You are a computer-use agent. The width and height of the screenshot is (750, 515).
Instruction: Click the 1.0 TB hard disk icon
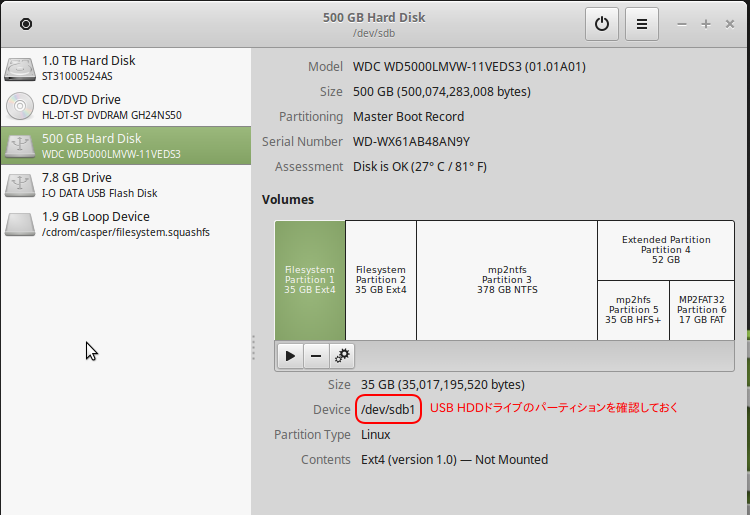(20, 68)
